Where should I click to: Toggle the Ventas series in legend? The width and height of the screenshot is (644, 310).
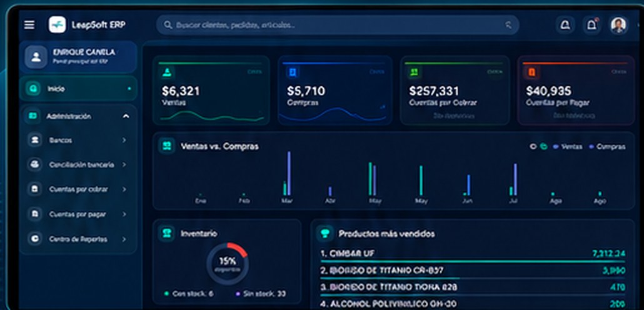(x=567, y=147)
